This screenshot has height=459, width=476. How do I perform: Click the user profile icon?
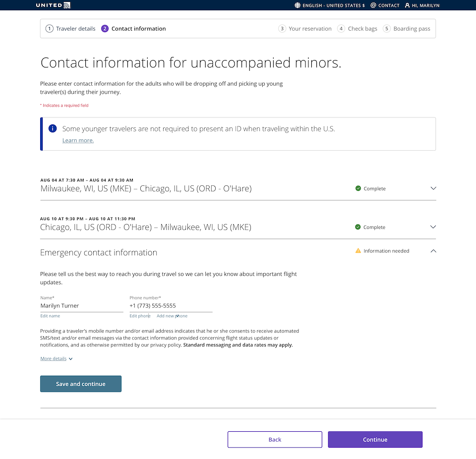click(x=407, y=5)
